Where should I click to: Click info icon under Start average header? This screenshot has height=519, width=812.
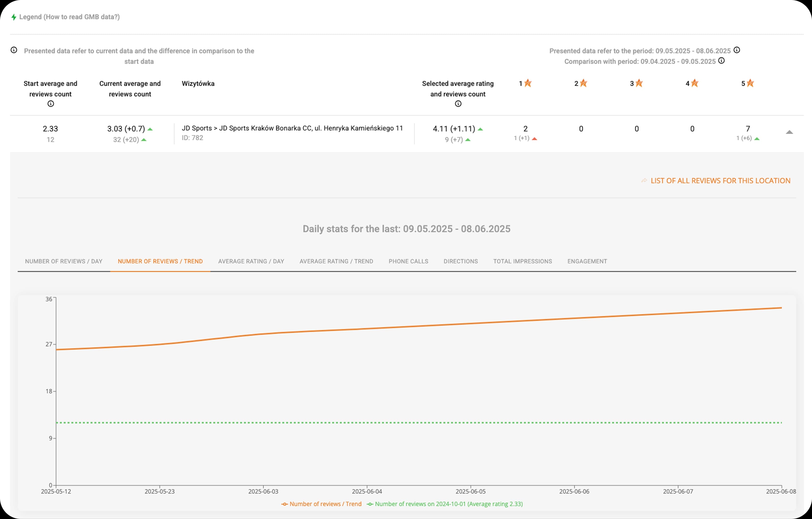[51, 104]
